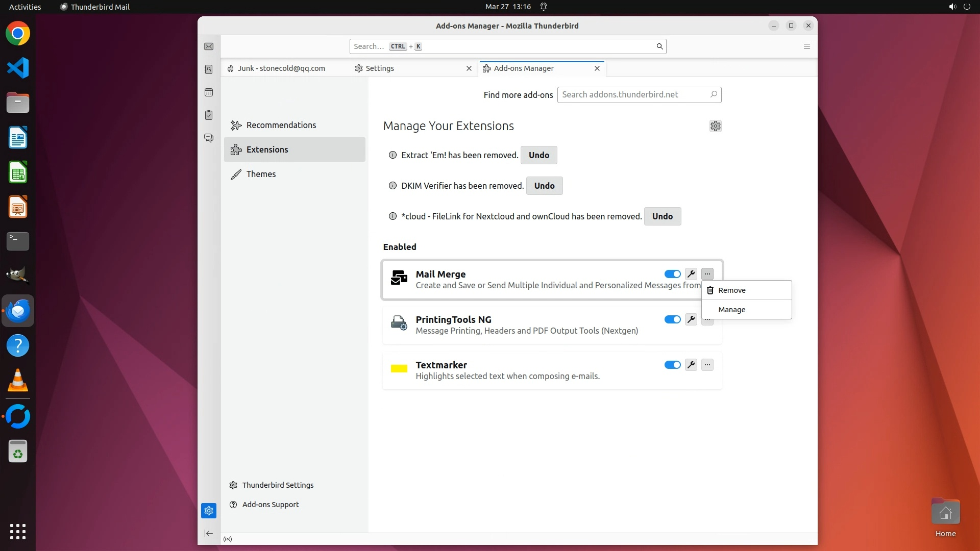Open Thunderbird hamburger app menu
Screen dimensions: 980x551
pyautogui.click(x=807, y=46)
